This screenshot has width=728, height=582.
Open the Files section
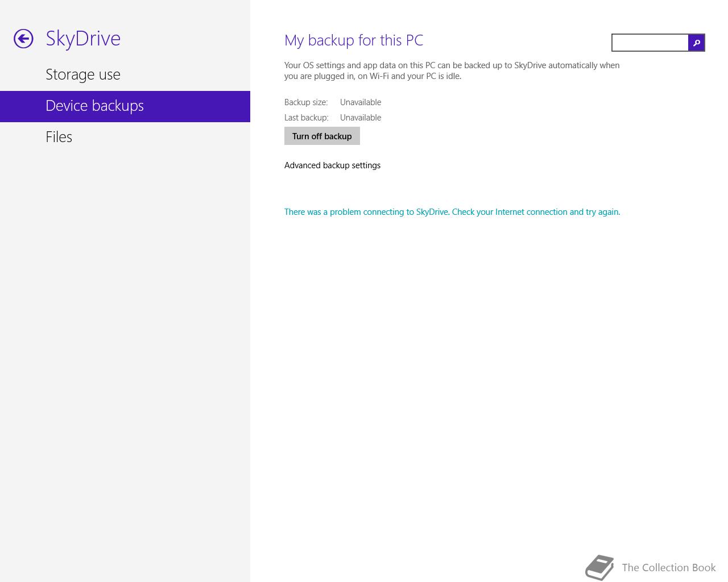(125, 137)
